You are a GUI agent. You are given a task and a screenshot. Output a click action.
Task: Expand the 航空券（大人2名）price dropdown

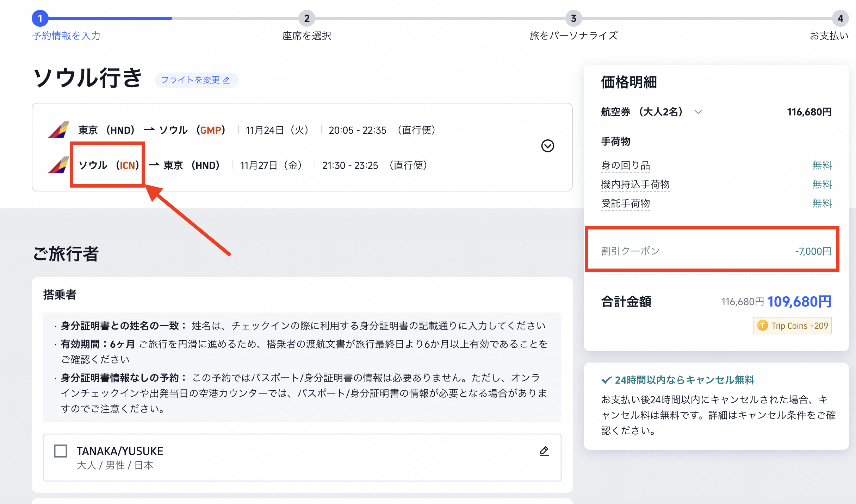tap(698, 112)
